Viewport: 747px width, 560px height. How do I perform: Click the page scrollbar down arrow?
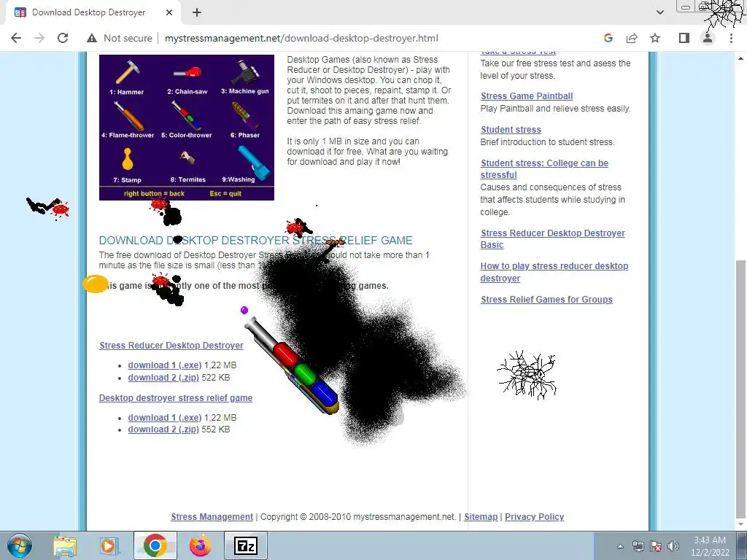pyautogui.click(x=741, y=524)
